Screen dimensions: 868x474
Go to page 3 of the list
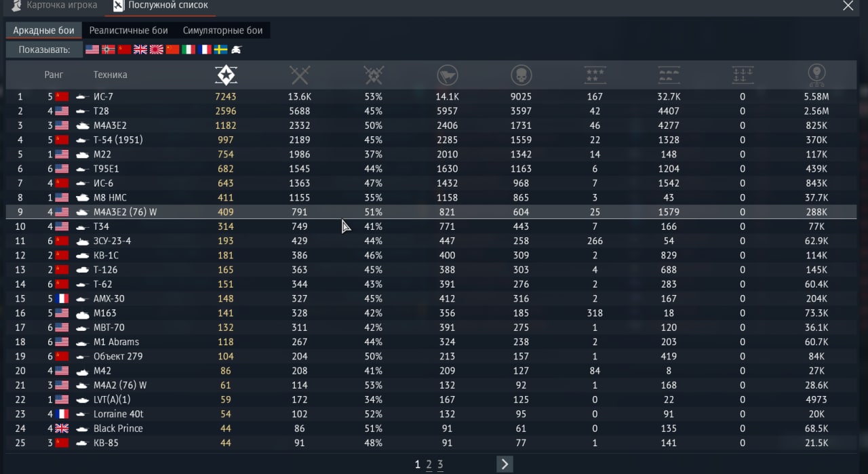(440, 465)
